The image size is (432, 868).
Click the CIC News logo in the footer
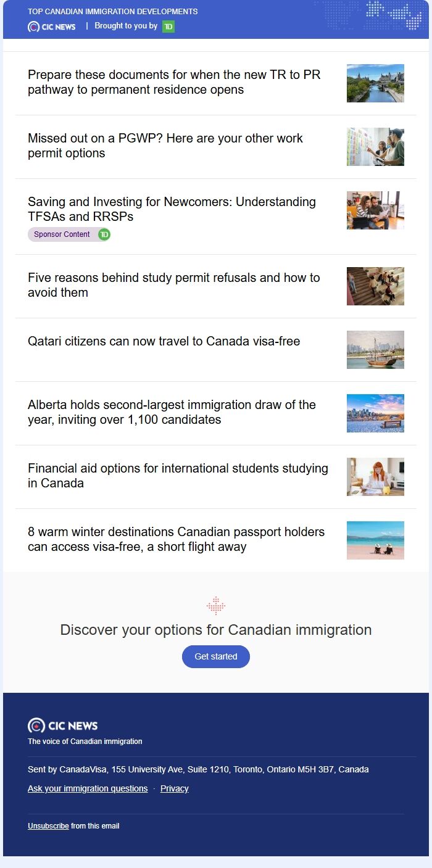(62, 725)
